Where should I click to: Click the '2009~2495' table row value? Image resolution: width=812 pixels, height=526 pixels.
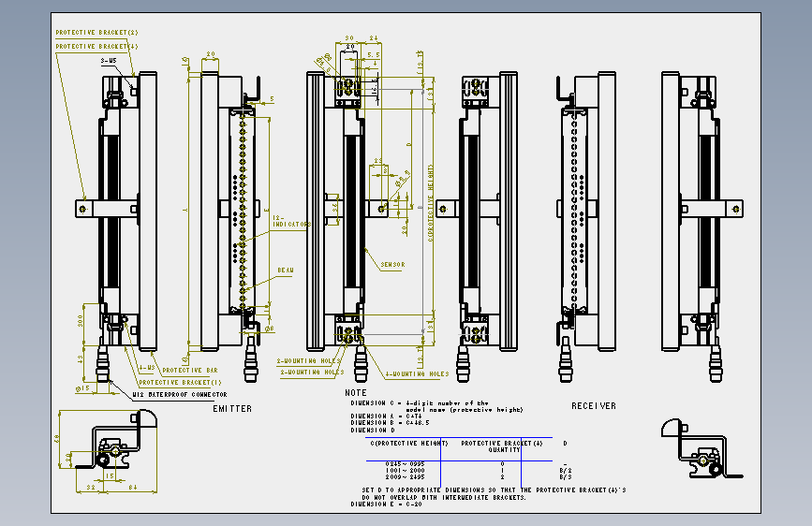pyautogui.click(x=405, y=476)
